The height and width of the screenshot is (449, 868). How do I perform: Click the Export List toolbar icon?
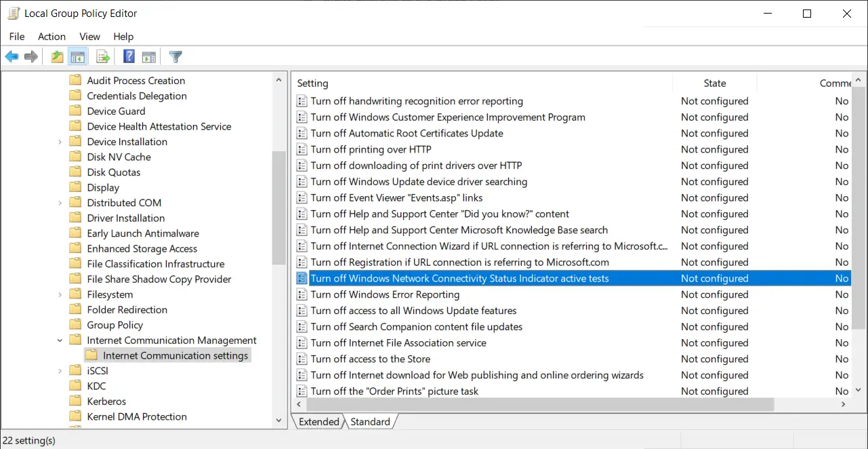[x=103, y=57]
